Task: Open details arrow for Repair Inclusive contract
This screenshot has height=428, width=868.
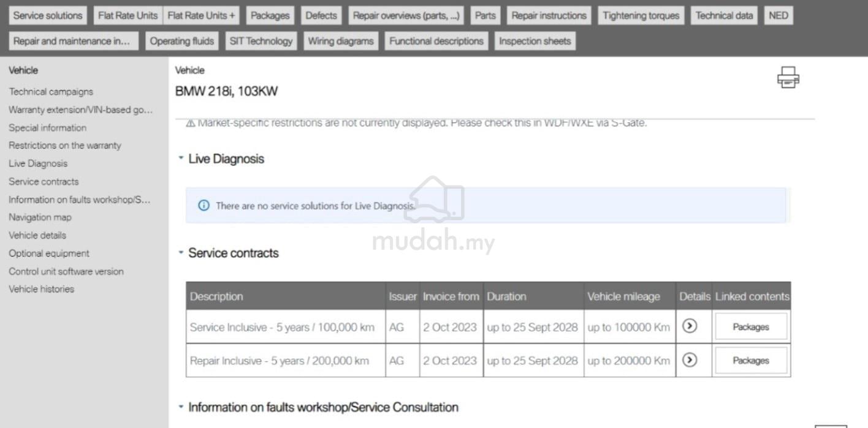Action: click(690, 360)
